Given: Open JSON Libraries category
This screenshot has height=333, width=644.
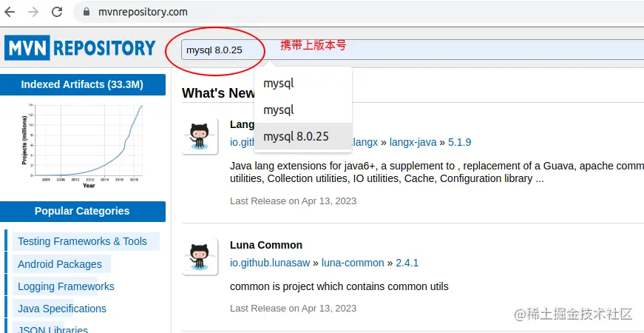Looking at the screenshot, I should click(x=52, y=329).
